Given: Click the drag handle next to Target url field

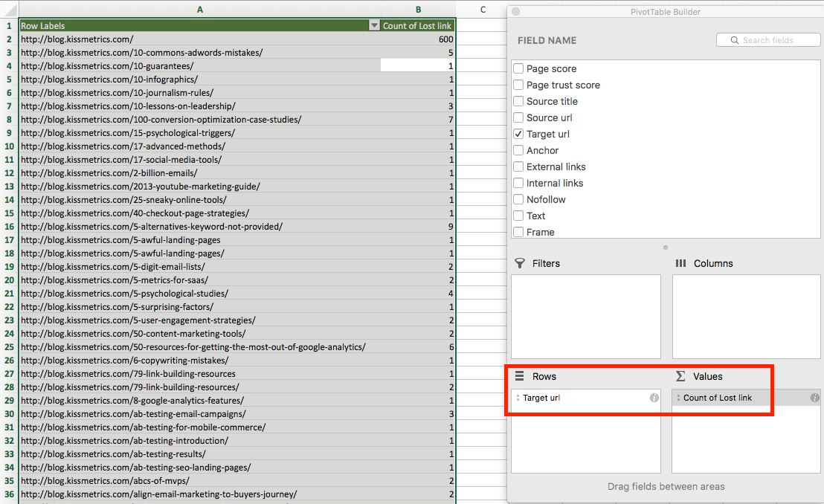Looking at the screenshot, I should pos(518,398).
